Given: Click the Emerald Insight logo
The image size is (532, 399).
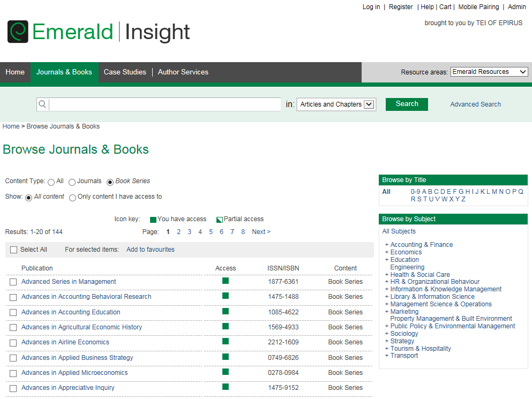Looking at the screenshot, I should click(99, 32).
